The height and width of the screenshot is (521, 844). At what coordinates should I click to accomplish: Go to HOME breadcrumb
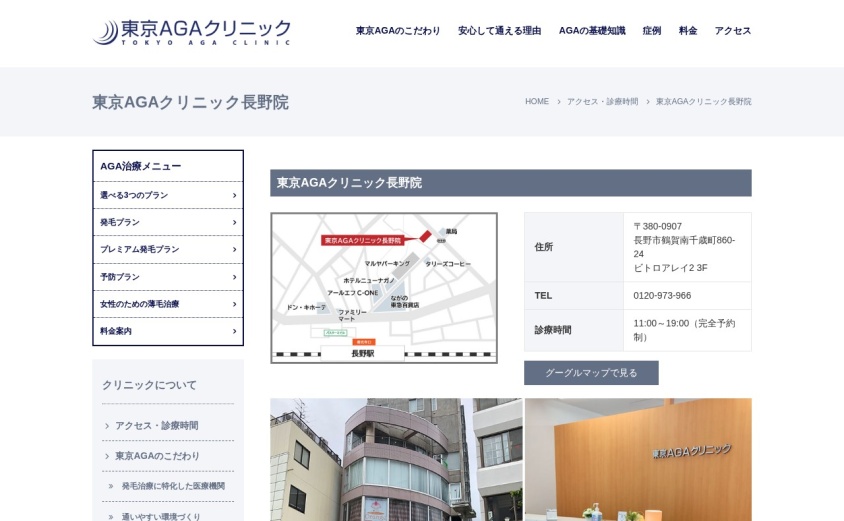[537, 101]
